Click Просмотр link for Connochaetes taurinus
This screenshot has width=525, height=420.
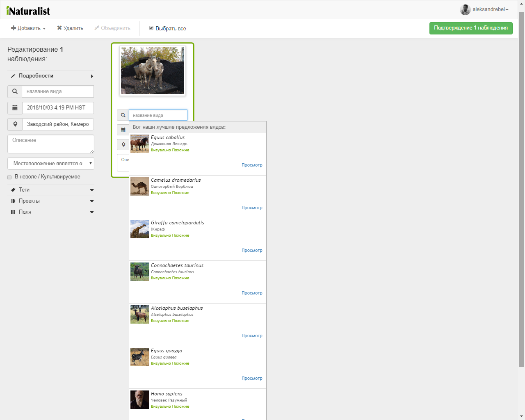pyautogui.click(x=252, y=293)
